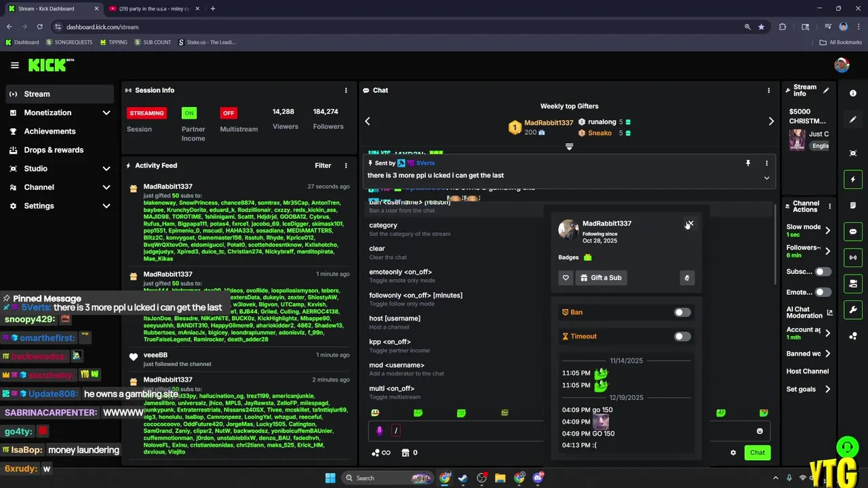Click mute icon on MadRabbit1337 card
This screenshot has width=868, height=488.
click(687, 278)
